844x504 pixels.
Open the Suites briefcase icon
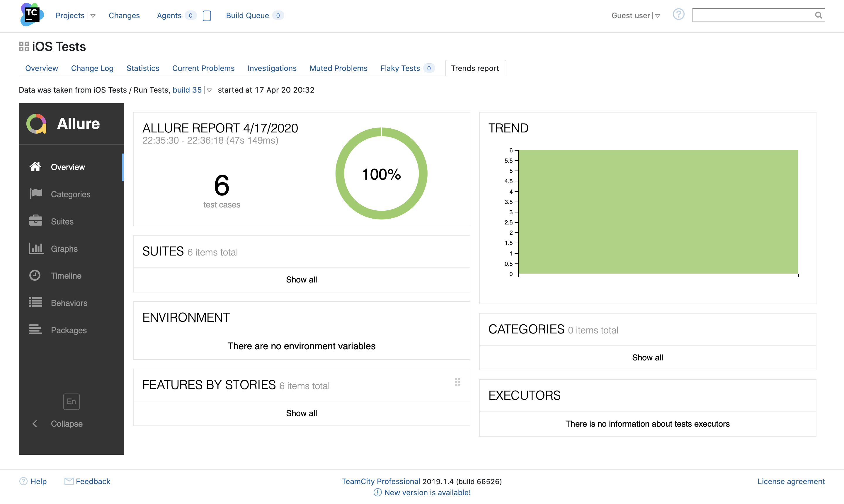[36, 221]
